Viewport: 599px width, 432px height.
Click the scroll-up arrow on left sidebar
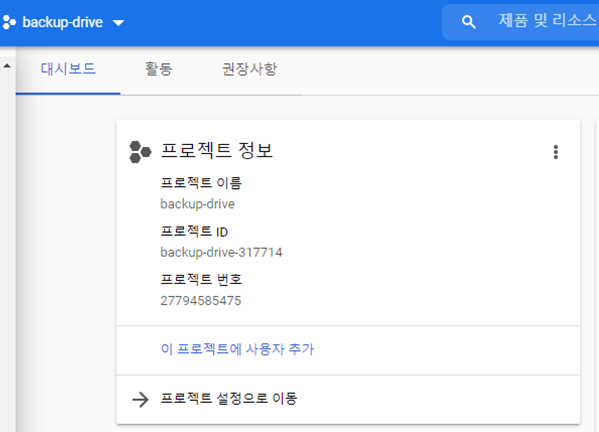click(x=7, y=66)
